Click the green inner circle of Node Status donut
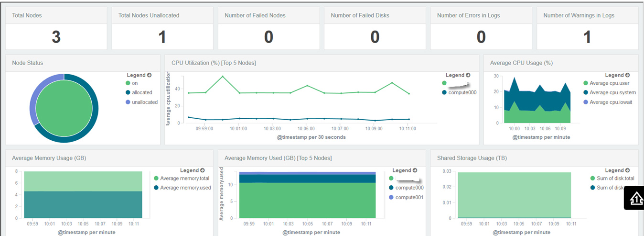This screenshot has width=644, height=236. click(64, 108)
